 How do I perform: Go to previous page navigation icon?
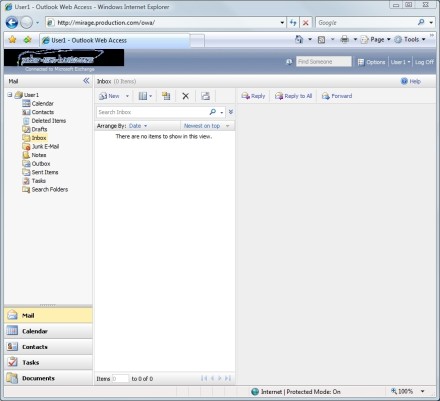(x=212, y=378)
